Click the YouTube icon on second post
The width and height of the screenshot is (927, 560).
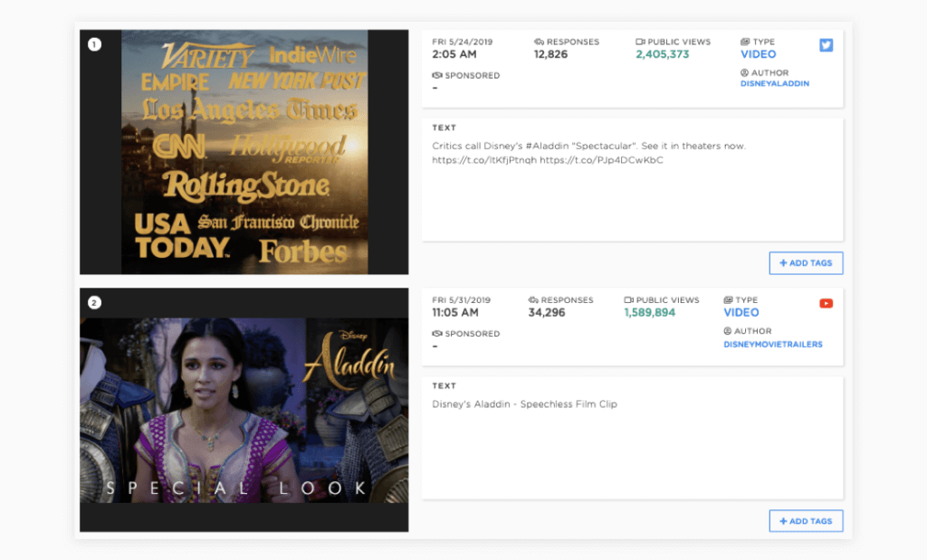point(826,303)
